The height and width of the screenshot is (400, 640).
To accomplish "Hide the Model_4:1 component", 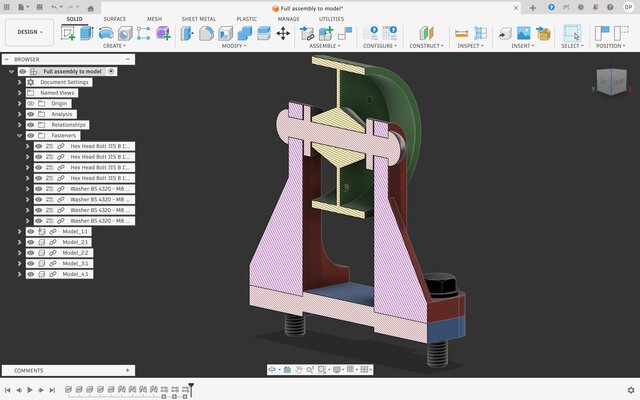I will pyautogui.click(x=30, y=274).
